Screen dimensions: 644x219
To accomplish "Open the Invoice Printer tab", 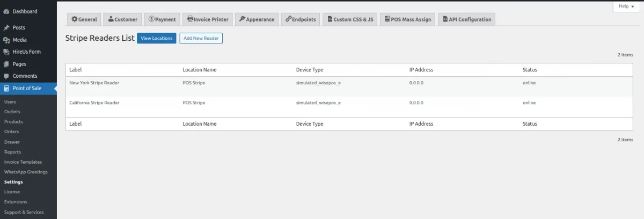I will click(x=208, y=19).
